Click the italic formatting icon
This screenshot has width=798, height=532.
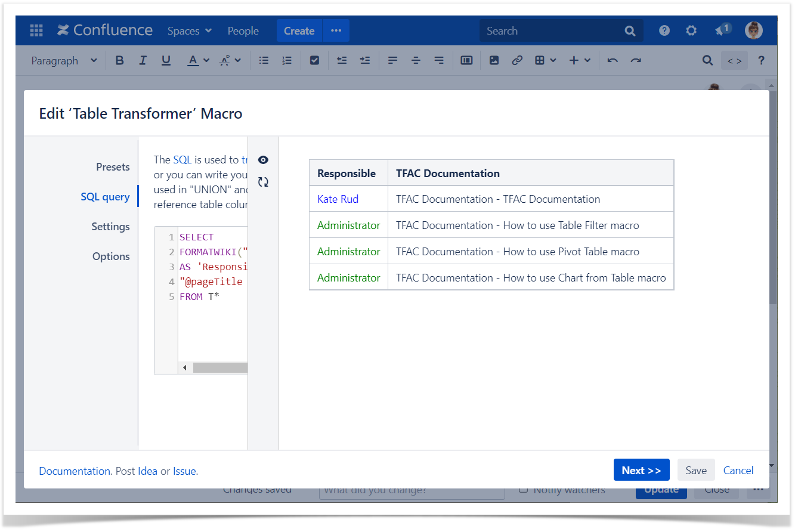coord(143,60)
